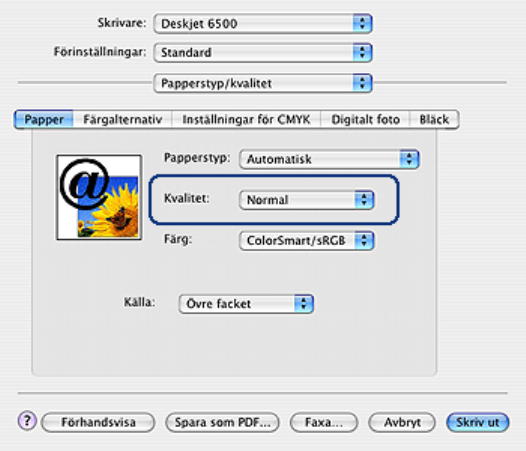Switch to the Färgalternativ tab
526x451 pixels.
point(122,119)
